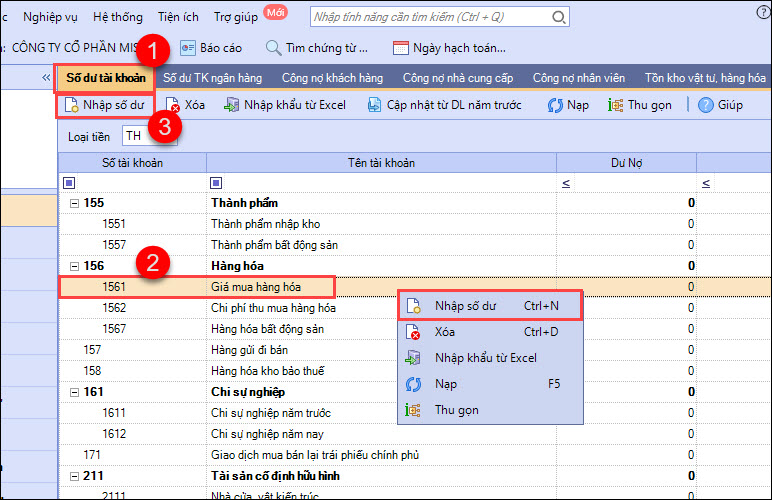This screenshot has height=500, width=772.
Task: Click the Nhập số dư toolbar icon
Action: click(72, 105)
